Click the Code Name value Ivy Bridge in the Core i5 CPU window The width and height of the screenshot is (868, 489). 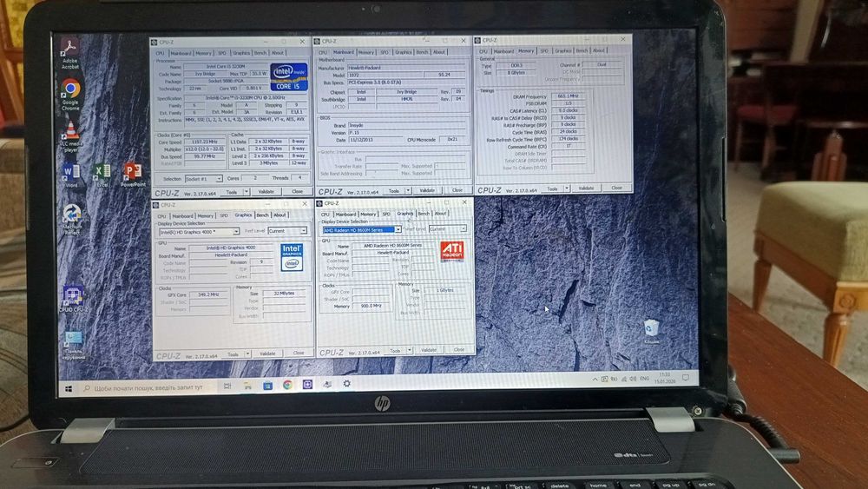point(206,74)
